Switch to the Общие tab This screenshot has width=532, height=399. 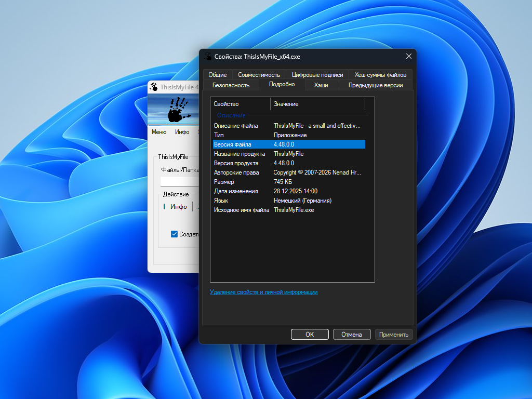click(x=217, y=75)
